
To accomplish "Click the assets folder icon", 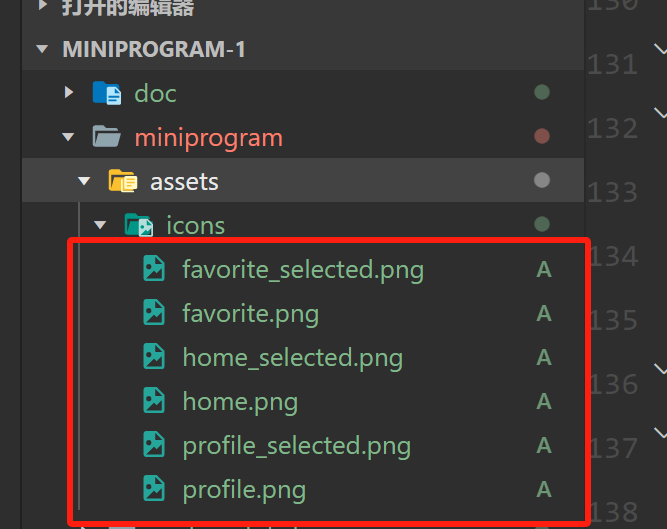I will pyautogui.click(x=122, y=181).
